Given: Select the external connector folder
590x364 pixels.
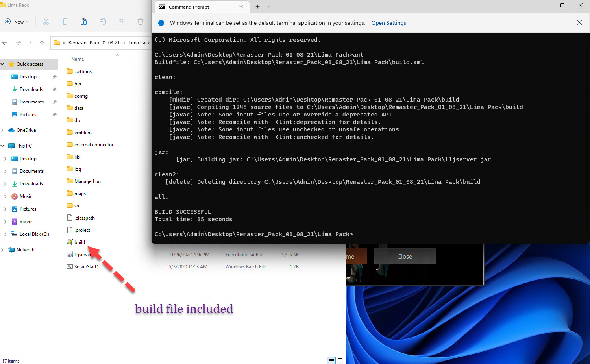Looking at the screenshot, I should pyautogui.click(x=94, y=145).
